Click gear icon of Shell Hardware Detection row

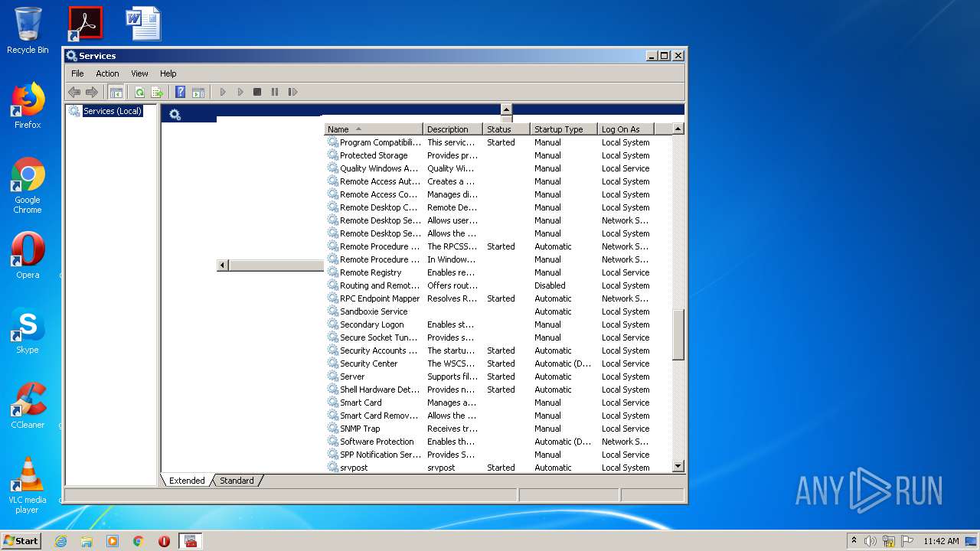pyautogui.click(x=333, y=390)
